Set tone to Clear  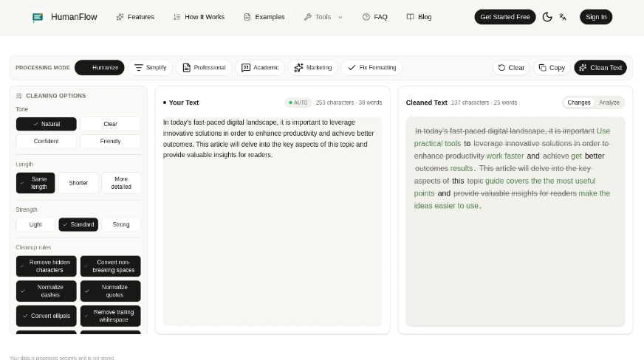coord(111,124)
